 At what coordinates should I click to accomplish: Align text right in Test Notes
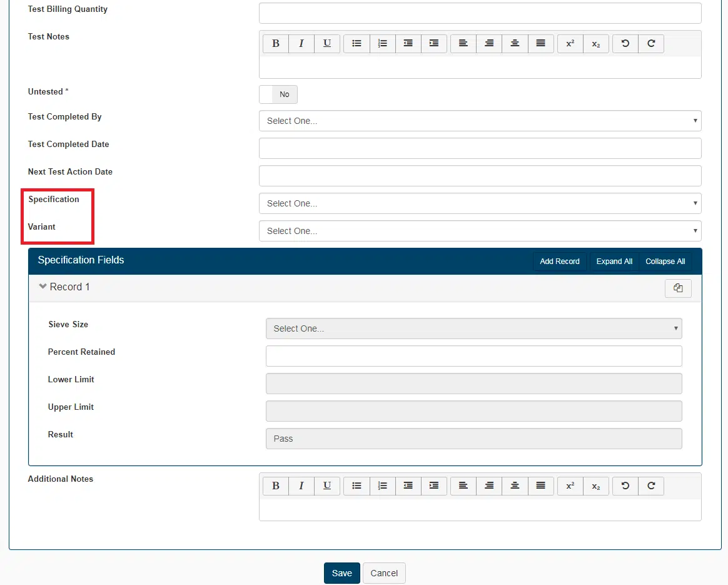pyautogui.click(x=489, y=44)
